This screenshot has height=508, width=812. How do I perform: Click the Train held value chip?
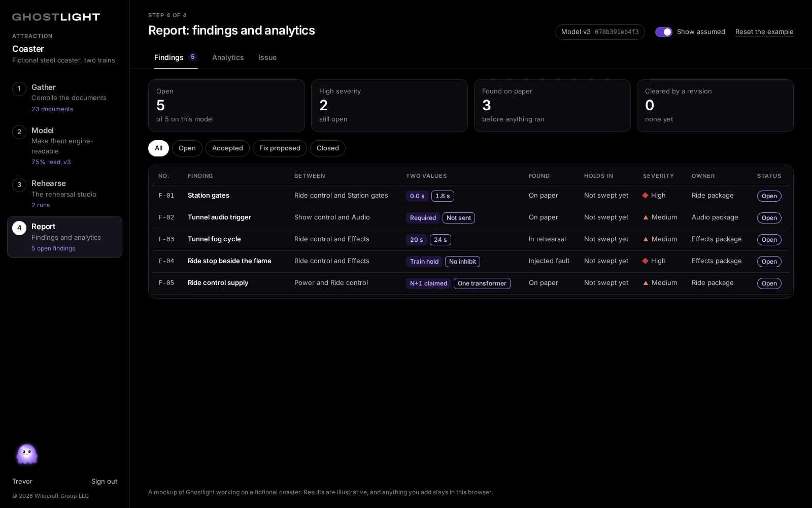click(x=424, y=262)
